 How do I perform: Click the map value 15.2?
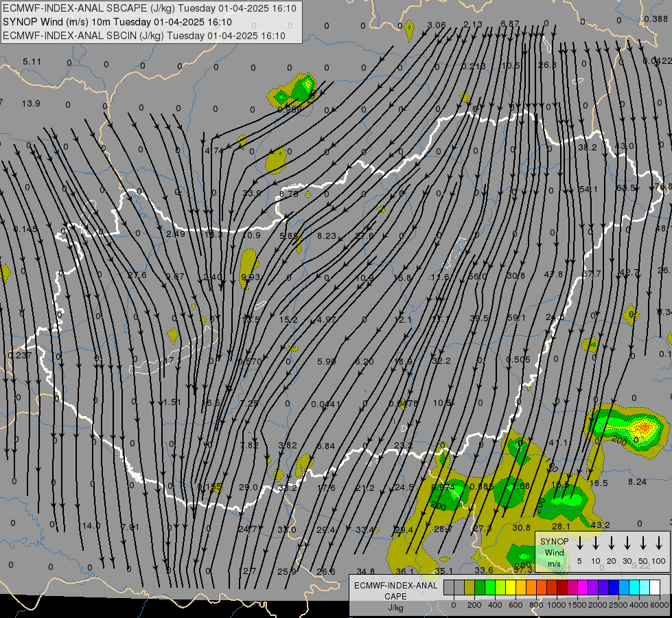point(288,320)
